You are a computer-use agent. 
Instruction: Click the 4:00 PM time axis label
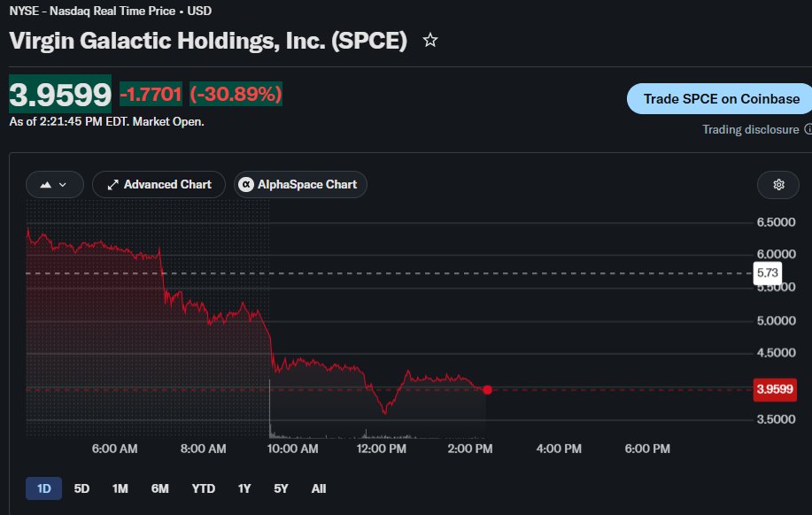point(559,449)
